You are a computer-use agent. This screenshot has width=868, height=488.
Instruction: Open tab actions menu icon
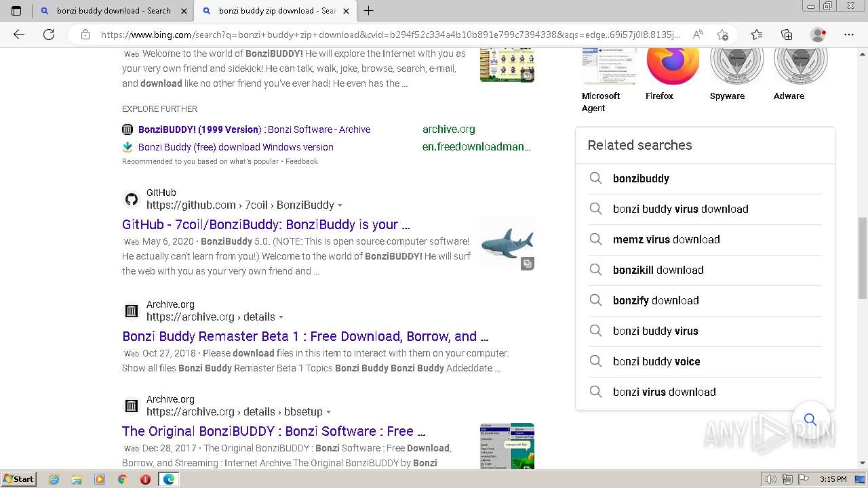(x=16, y=11)
